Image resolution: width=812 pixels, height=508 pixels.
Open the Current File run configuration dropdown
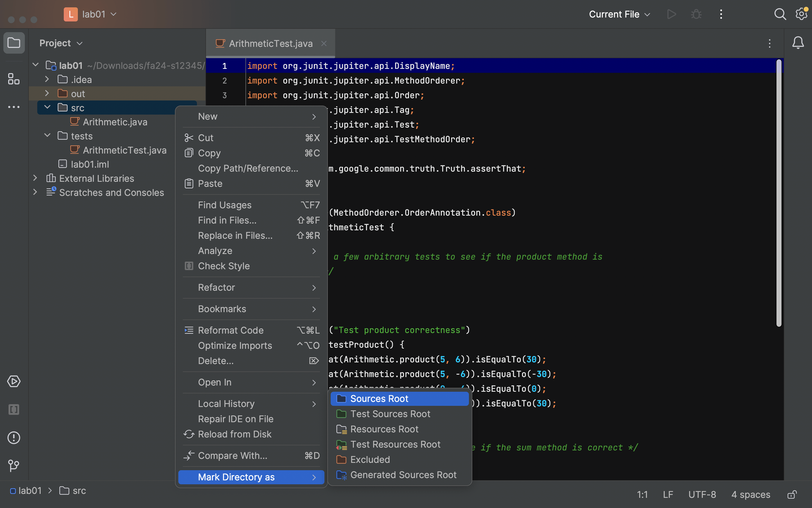pyautogui.click(x=619, y=14)
